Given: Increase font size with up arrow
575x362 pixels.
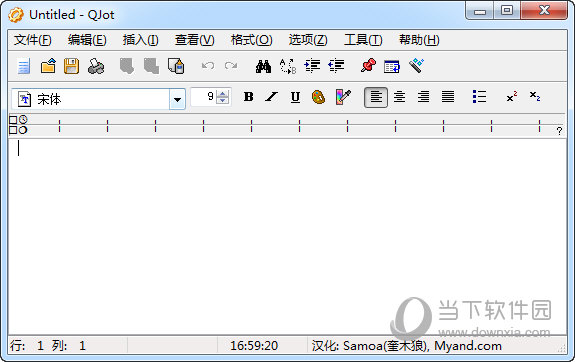Looking at the screenshot, I should [x=223, y=93].
